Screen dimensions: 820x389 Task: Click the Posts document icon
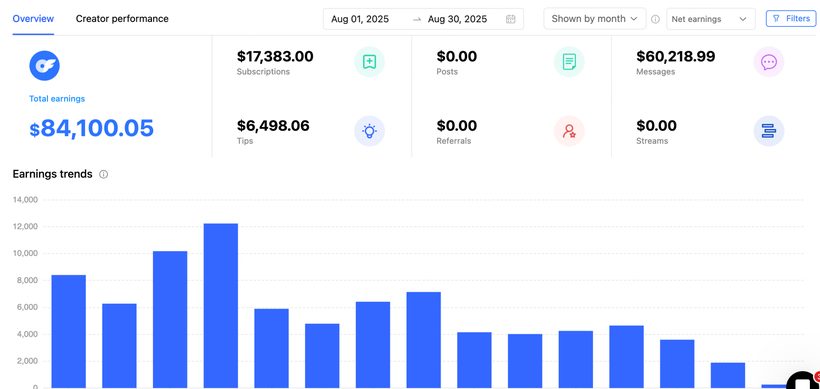click(569, 62)
